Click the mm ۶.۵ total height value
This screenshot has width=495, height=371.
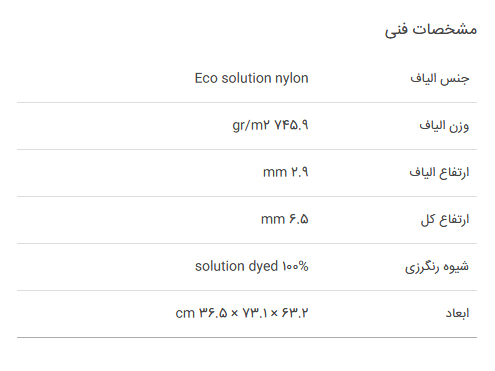(285, 219)
